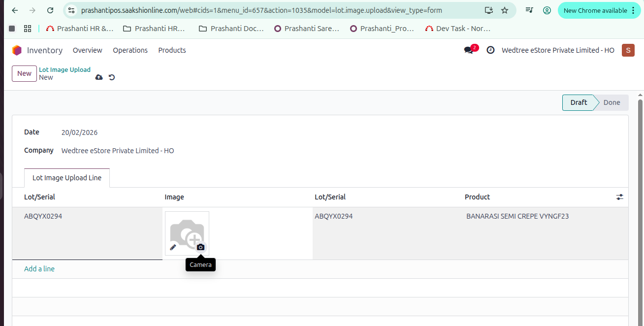Open column options adjust settings icon
644x326 pixels.
tap(619, 197)
